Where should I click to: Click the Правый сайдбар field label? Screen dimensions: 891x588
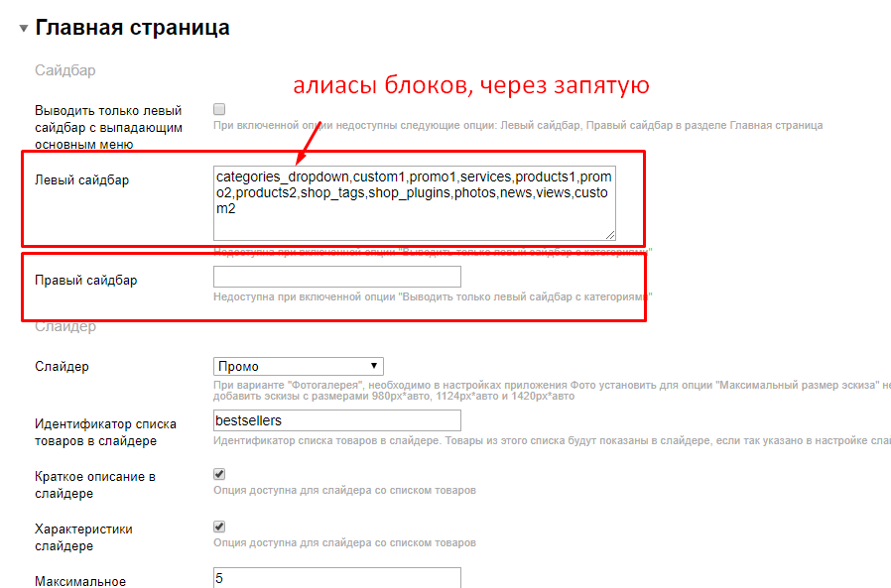pos(85,280)
